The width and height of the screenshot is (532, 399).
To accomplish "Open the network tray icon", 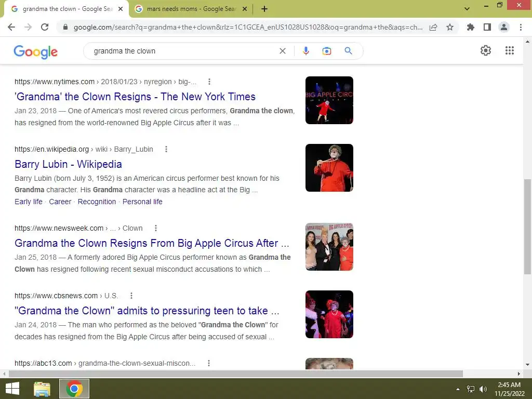I will click(471, 389).
